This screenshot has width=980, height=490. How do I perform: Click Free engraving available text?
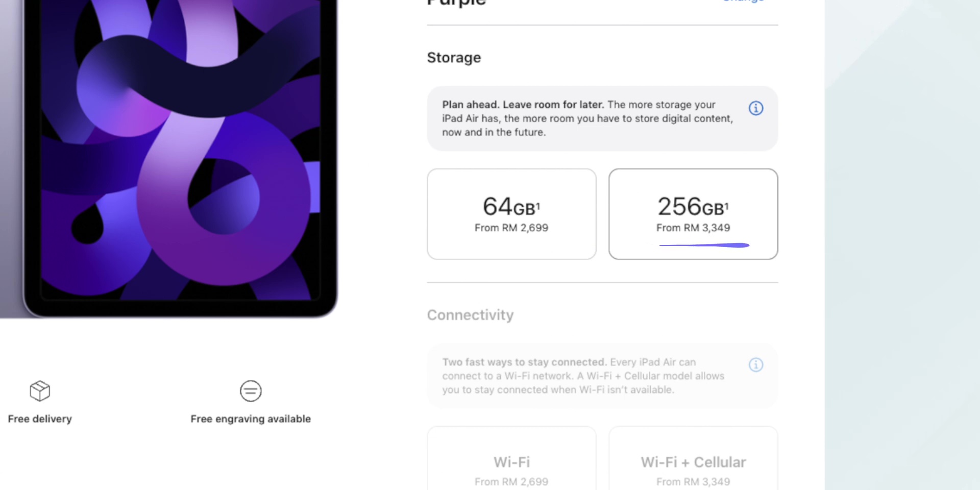click(x=251, y=419)
